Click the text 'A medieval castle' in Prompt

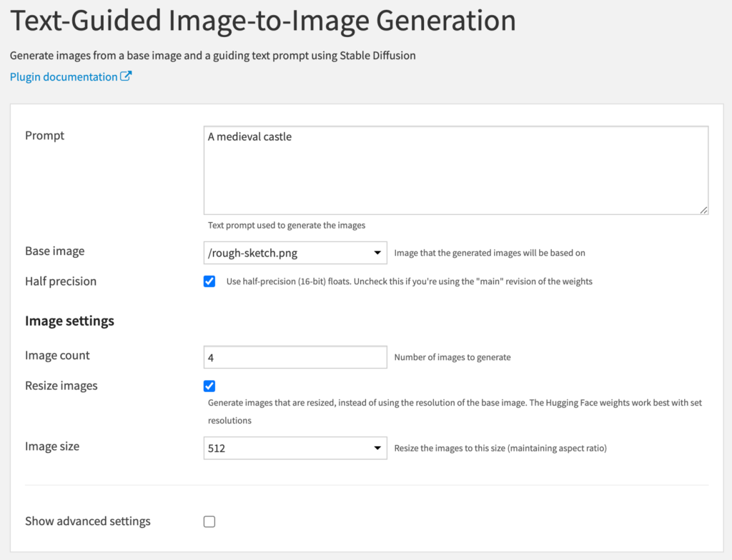(x=250, y=136)
